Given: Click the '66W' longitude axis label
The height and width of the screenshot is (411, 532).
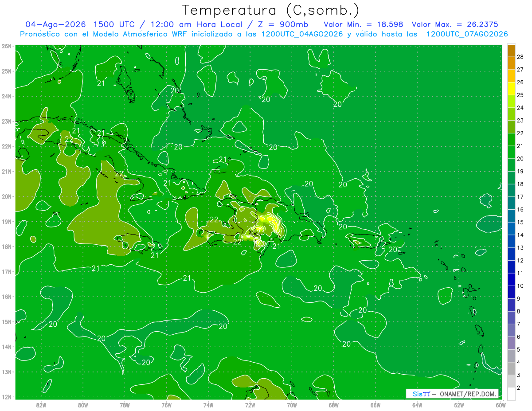Looking at the screenshot, I should pyautogui.click(x=376, y=405).
